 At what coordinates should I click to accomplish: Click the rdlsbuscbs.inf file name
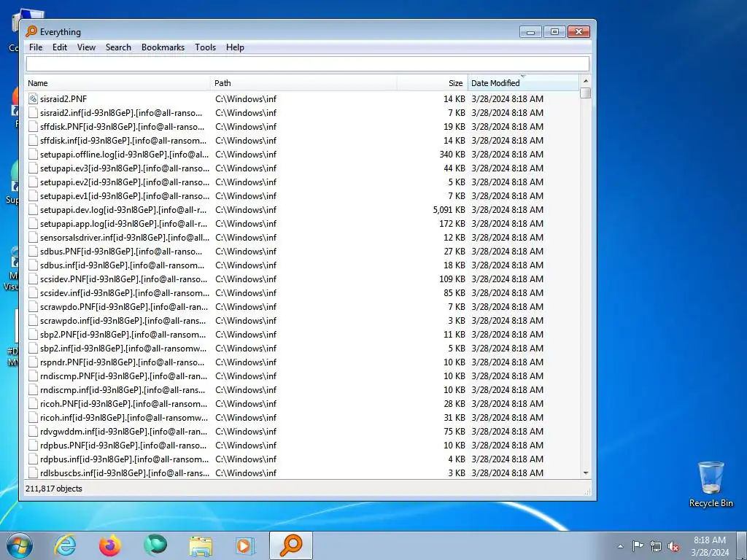124,472
